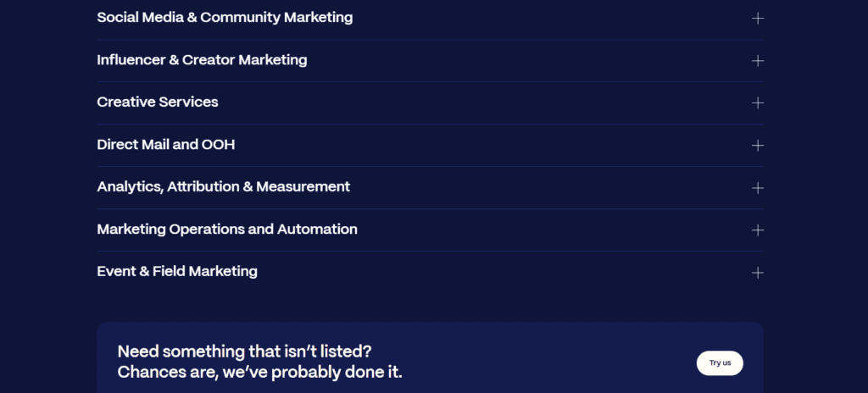Click the plus icon on Direct Mail and OOH
The width and height of the screenshot is (868, 393).
point(758,145)
